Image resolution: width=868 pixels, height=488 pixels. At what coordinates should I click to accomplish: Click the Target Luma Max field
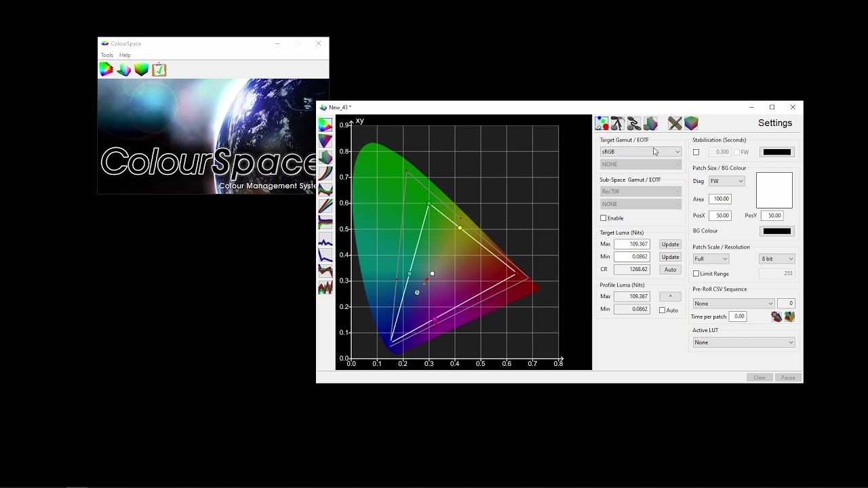tap(631, 244)
